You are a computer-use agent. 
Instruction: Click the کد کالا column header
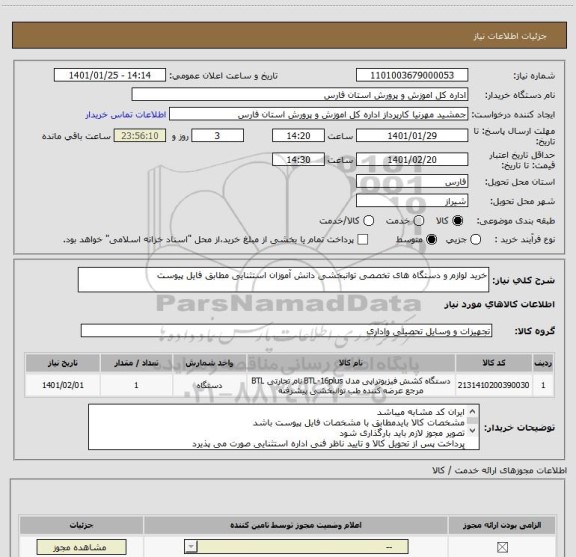[494, 363]
